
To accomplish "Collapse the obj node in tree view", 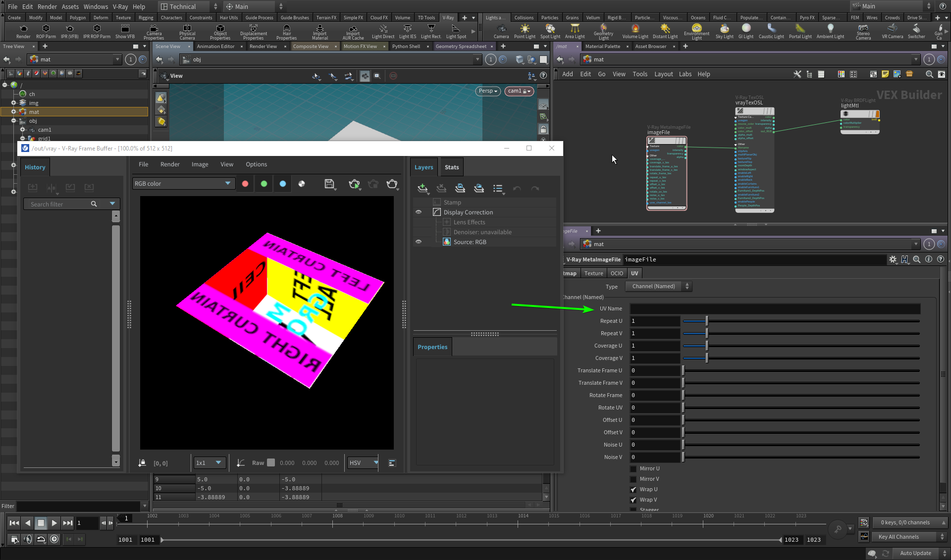I will pos(14,121).
